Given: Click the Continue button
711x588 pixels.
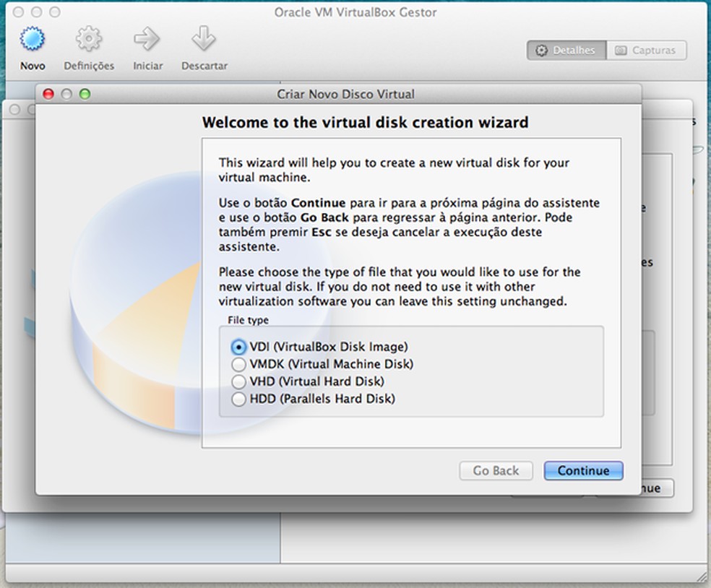Looking at the screenshot, I should coord(584,470).
